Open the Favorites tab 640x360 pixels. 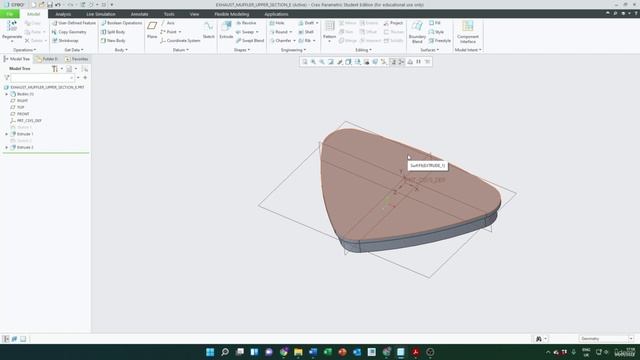pyautogui.click(x=76, y=59)
